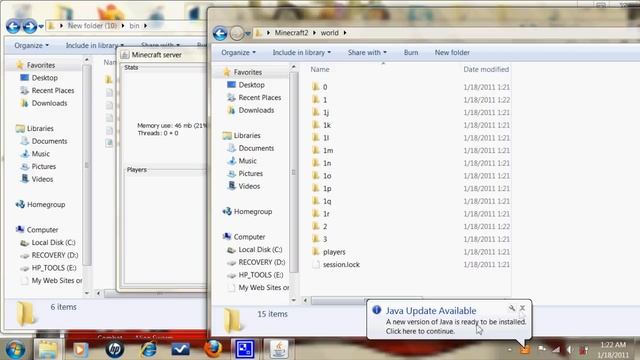The width and height of the screenshot is (640, 360).
Task: Click Back arrow in bin window
Action: (x=13, y=27)
